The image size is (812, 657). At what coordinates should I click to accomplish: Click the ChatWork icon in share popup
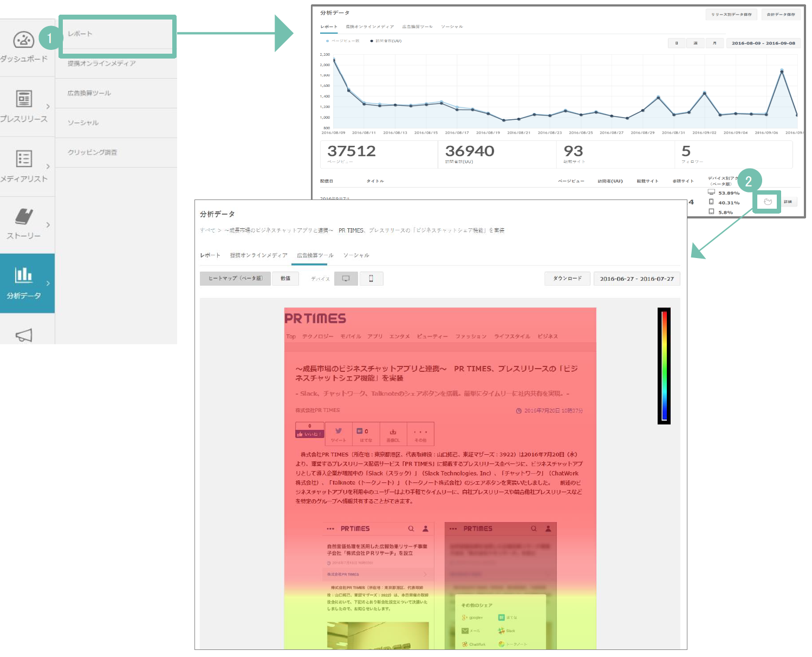[x=465, y=644]
